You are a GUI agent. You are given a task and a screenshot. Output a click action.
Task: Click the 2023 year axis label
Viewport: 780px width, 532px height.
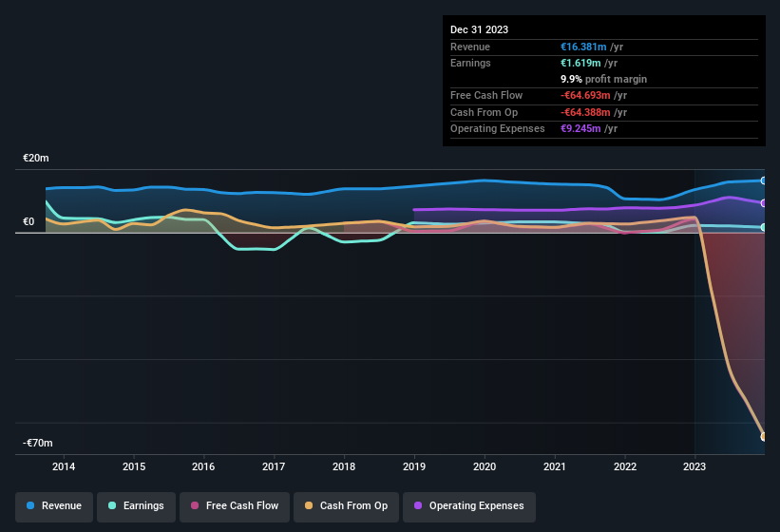[694, 466]
